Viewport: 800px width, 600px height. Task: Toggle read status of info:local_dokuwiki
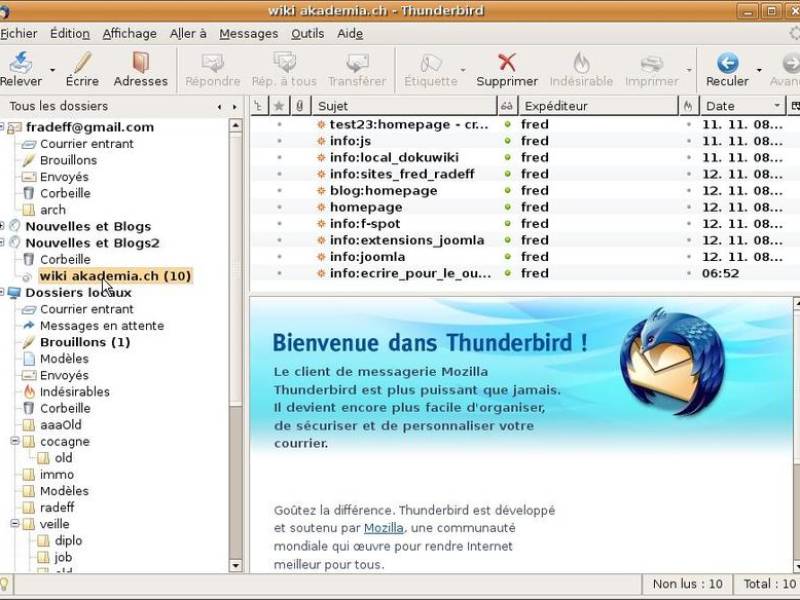coord(507,157)
